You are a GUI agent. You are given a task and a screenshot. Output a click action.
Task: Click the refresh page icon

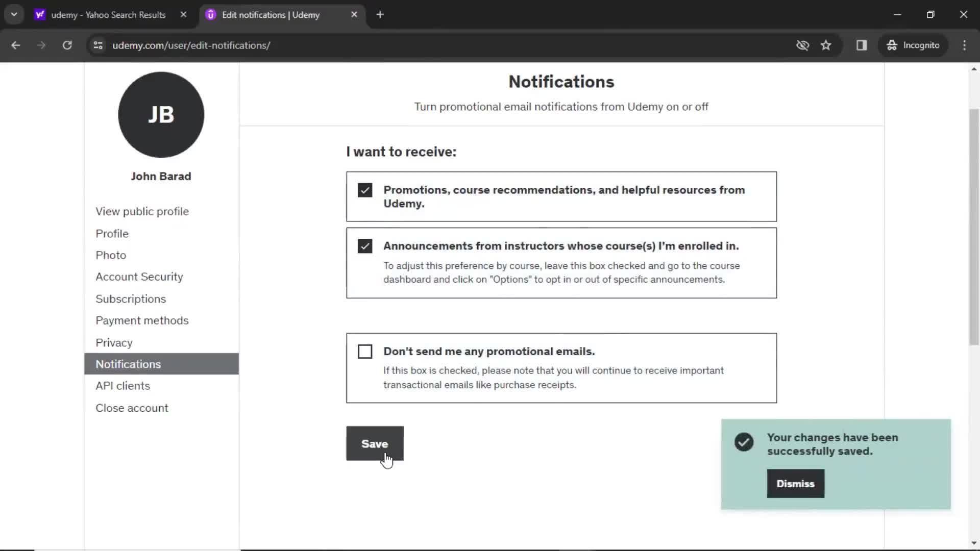coord(67,45)
